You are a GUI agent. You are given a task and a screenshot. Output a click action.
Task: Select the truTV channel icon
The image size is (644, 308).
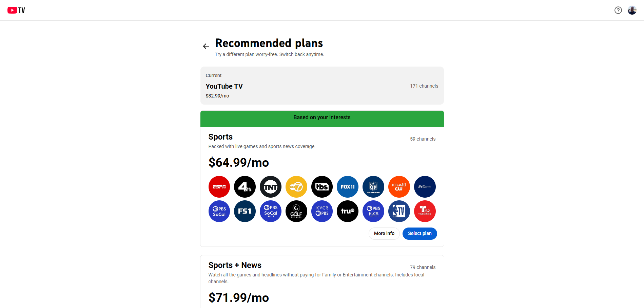point(348,211)
